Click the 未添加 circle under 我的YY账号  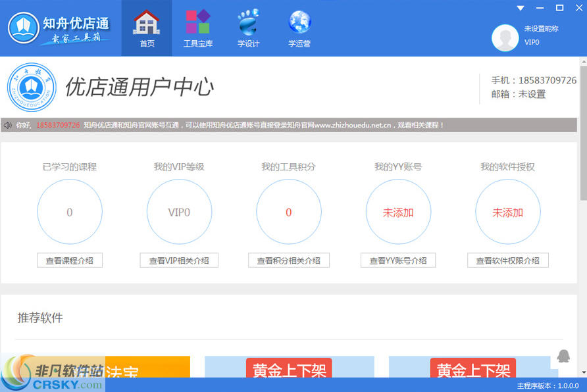click(x=398, y=212)
